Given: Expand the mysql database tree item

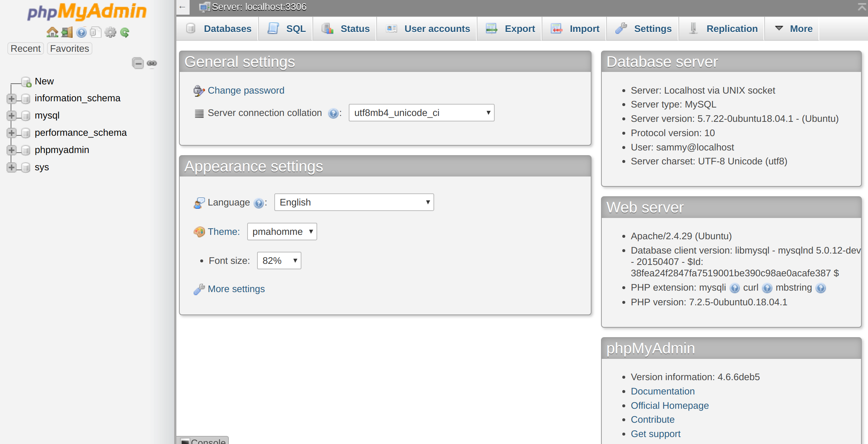Looking at the screenshot, I should tap(11, 116).
